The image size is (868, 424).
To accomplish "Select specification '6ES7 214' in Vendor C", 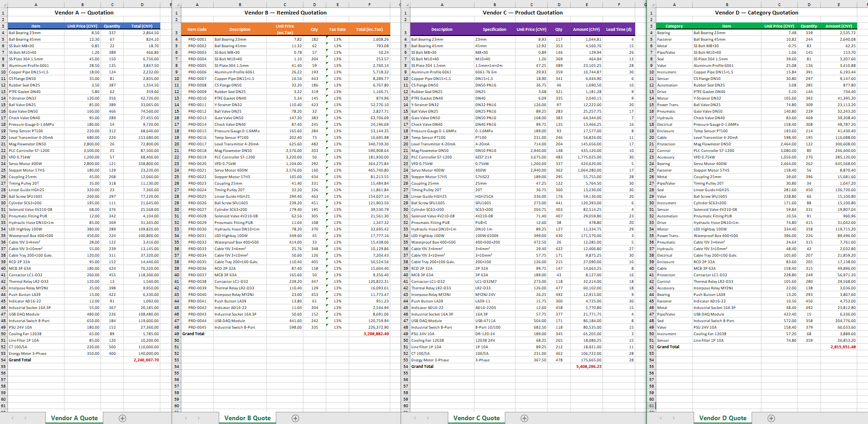I will (494, 157).
